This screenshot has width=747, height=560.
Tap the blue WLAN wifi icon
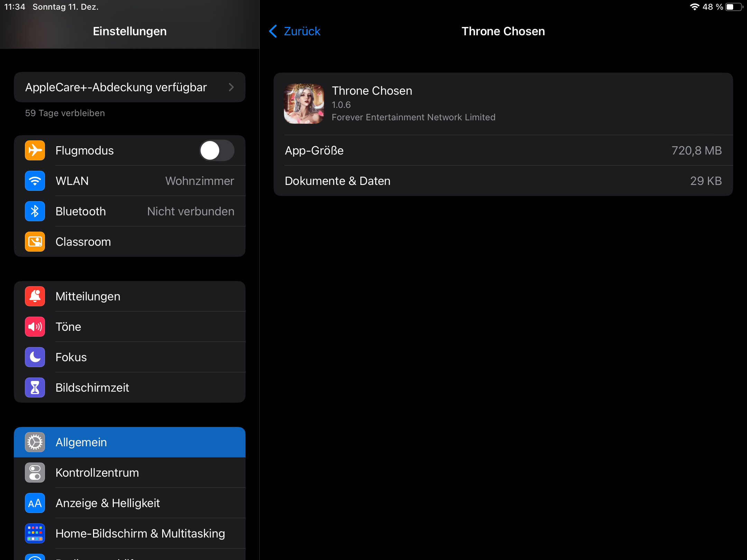[35, 181]
